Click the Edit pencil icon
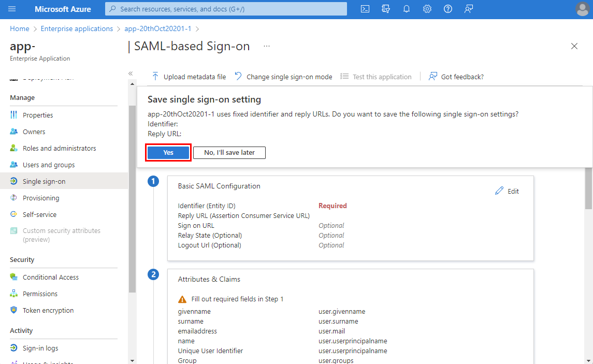 [x=499, y=191]
